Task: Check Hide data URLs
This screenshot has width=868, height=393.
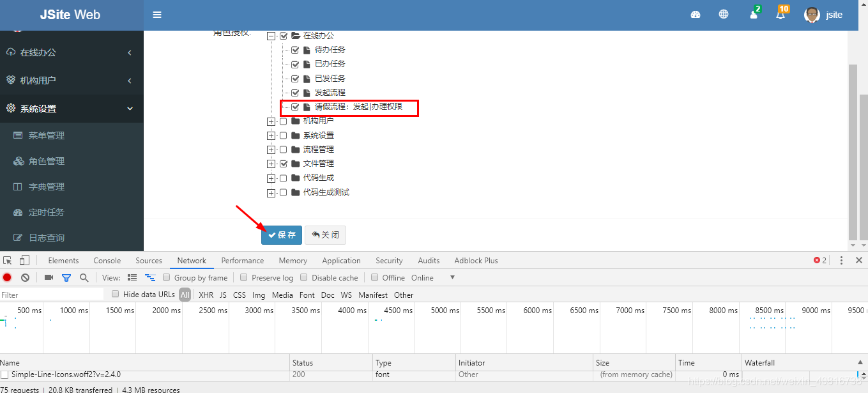Action: tap(116, 294)
